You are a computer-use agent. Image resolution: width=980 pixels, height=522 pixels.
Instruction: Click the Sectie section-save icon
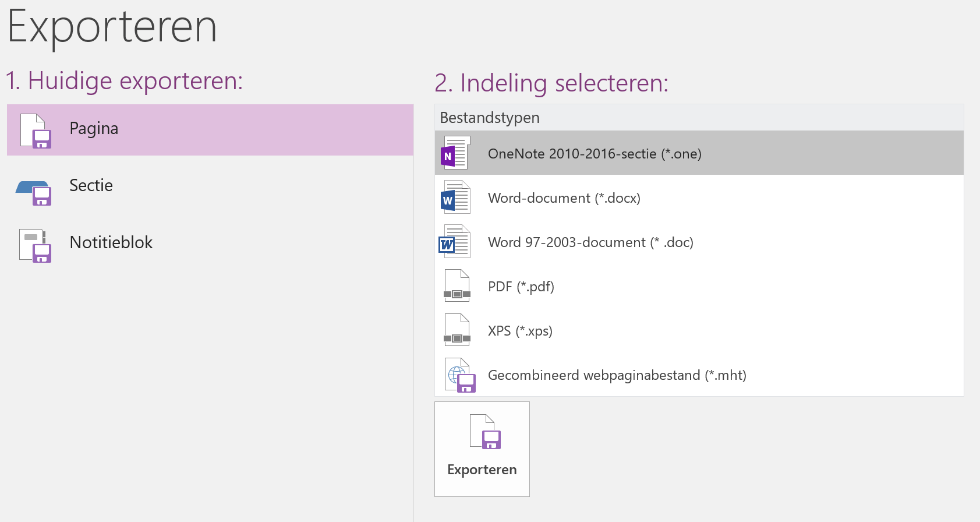34,193
